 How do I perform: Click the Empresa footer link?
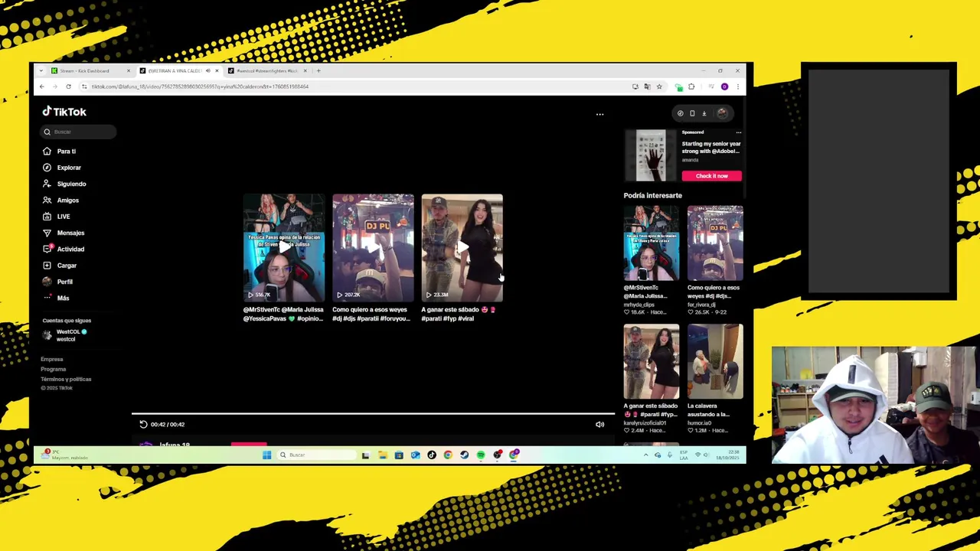(52, 359)
